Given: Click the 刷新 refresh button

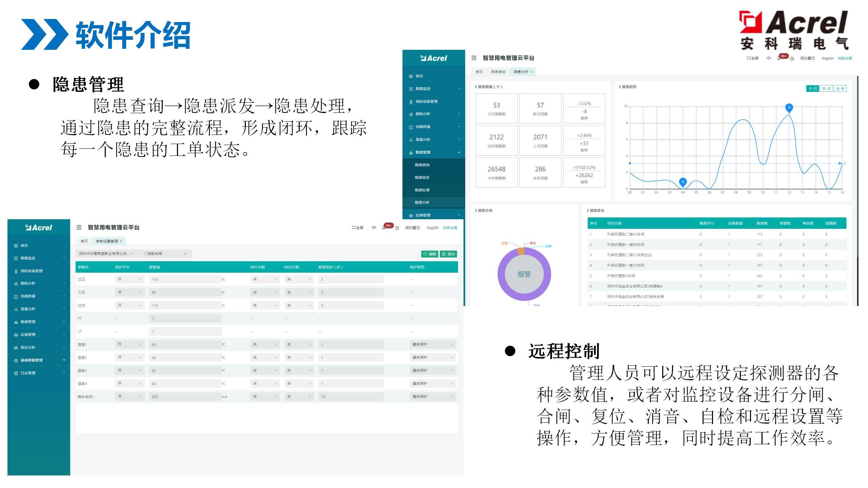Looking at the screenshot, I should coord(430,254).
